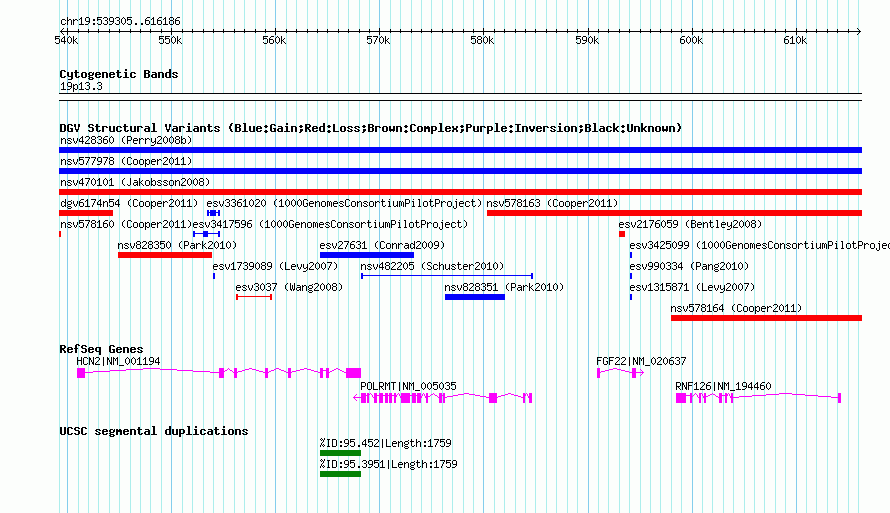Click the 560k ruler label
Viewport: 890px width, 513px height.
[x=274, y=40]
